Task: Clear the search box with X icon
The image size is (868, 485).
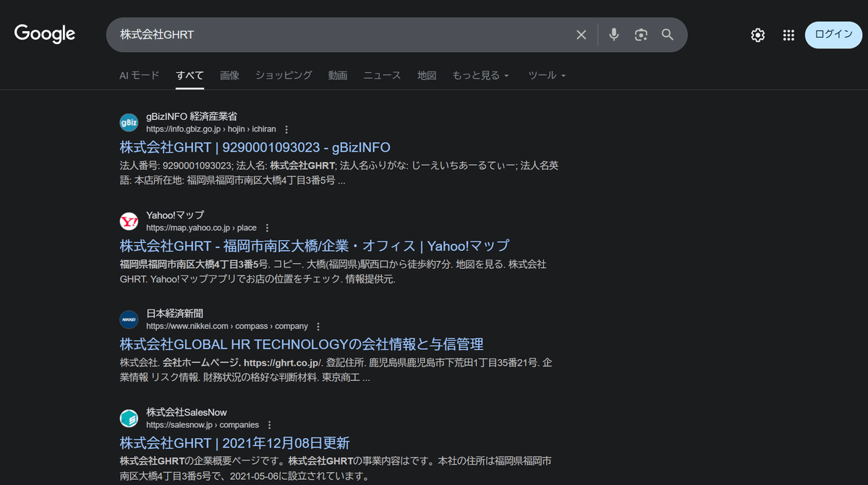Action: click(581, 35)
